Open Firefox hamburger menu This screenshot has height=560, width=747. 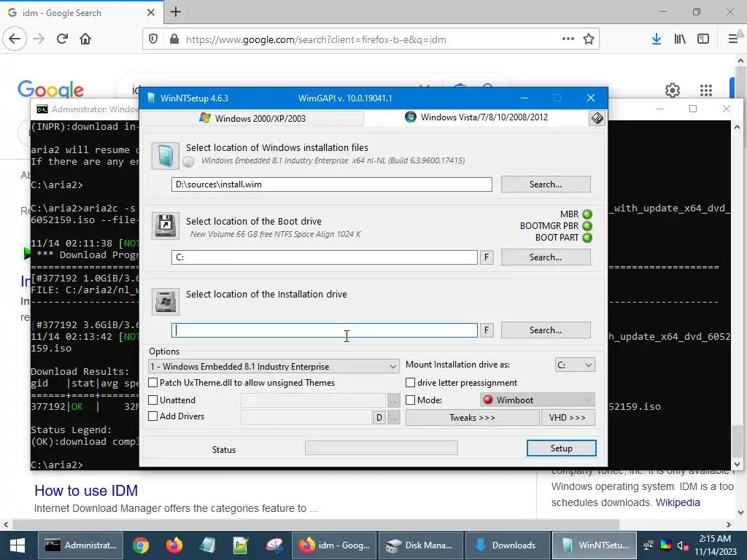pyautogui.click(x=733, y=39)
